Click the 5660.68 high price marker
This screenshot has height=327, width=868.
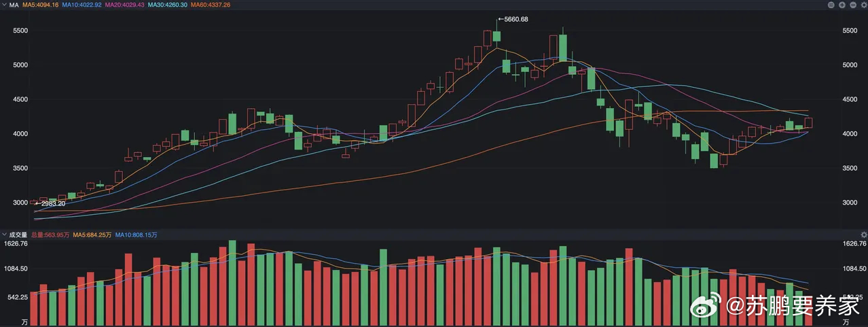coord(513,19)
